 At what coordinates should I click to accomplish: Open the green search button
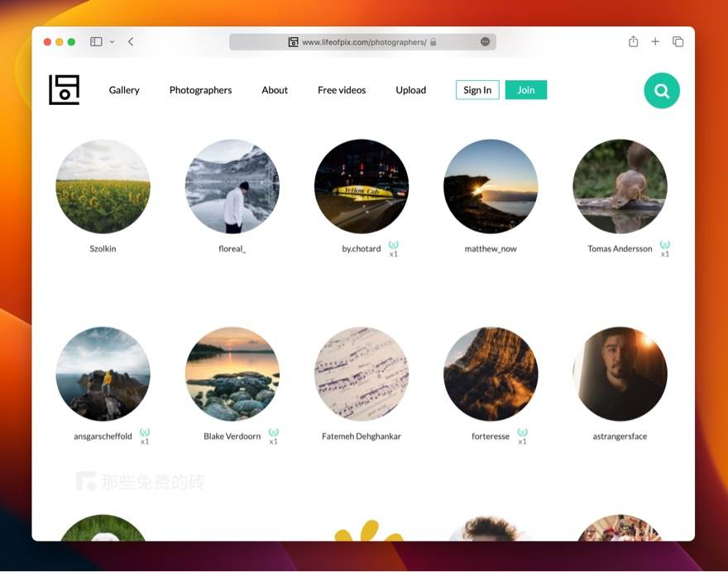[662, 91]
